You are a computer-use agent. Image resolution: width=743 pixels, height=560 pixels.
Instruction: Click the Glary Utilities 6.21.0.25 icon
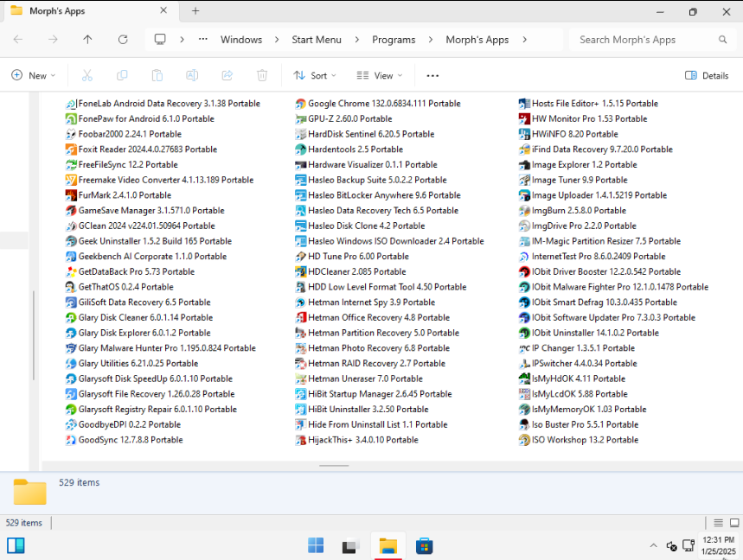pyautogui.click(x=71, y=364)
